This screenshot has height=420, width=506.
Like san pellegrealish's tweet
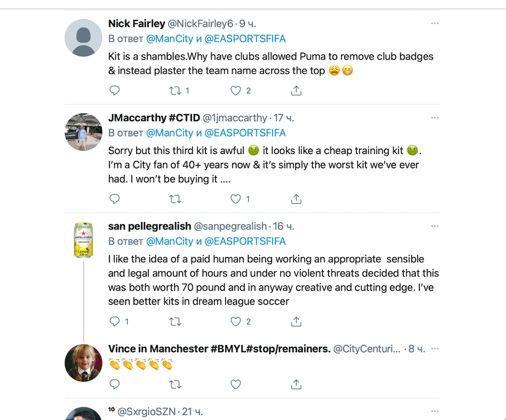tap(236, 322)
